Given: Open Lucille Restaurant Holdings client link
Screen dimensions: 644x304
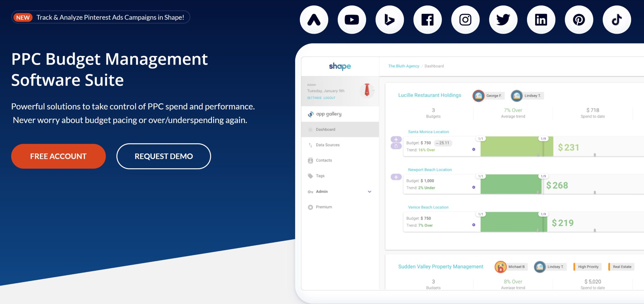Looking at the screenshot, I should pos(430,95).
